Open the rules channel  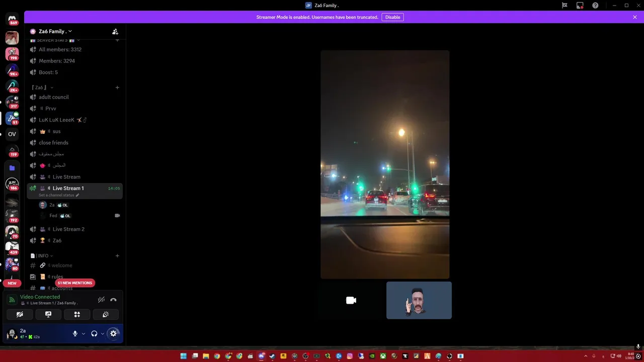(x=74, y=277)
